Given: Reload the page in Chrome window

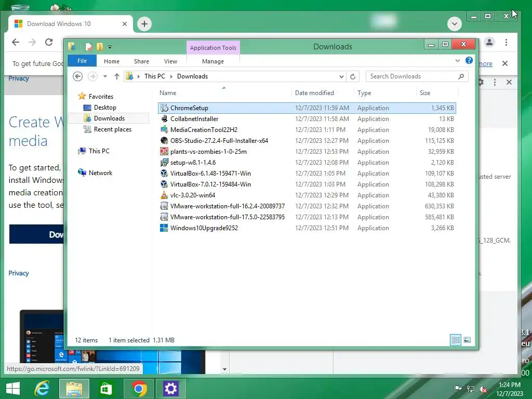Looking at the screenshot, I should [x=49, y=42].
